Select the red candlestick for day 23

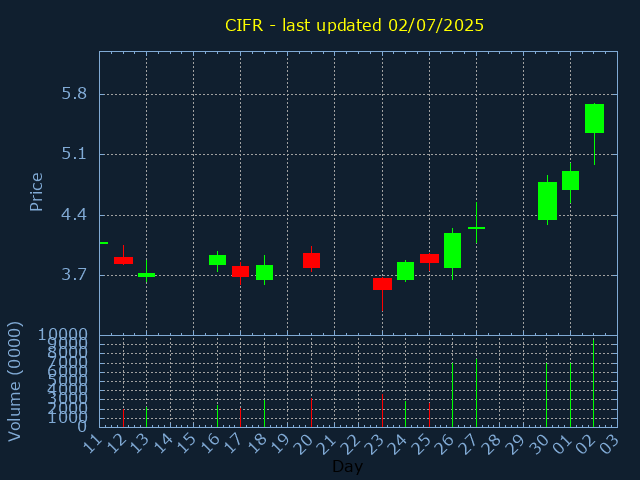pos(382,284)
